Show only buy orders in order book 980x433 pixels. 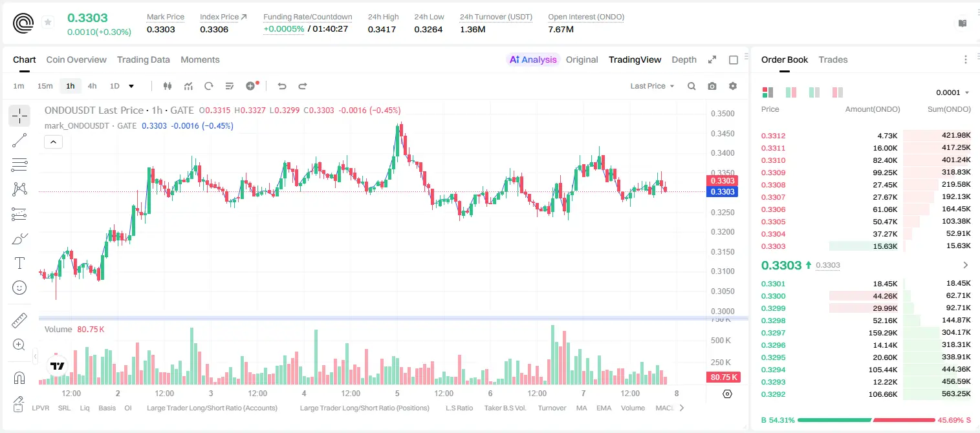(814, 92)
